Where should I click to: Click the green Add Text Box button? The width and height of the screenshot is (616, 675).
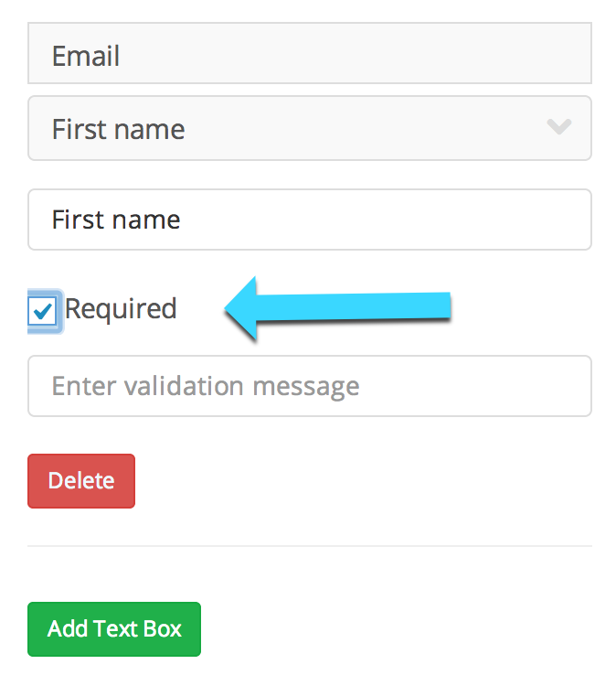pos(114,629)
